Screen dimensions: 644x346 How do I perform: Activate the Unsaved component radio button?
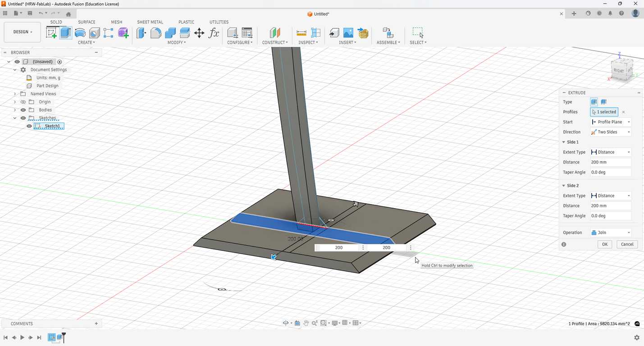(x=59, y=62)
